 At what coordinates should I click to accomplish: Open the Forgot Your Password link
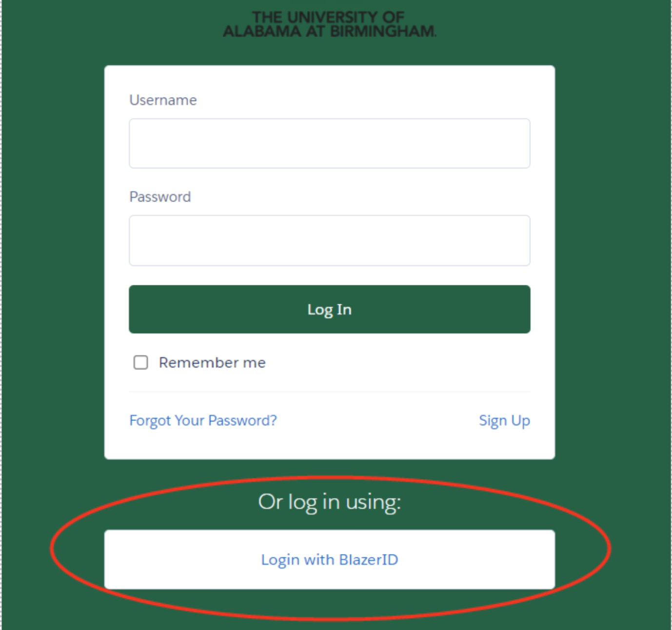[203, 420]
